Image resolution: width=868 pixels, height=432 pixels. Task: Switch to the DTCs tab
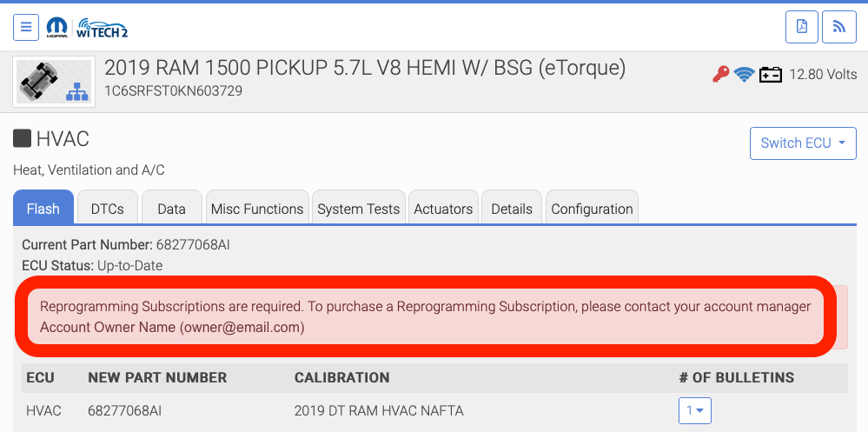[x=107, y=209]
